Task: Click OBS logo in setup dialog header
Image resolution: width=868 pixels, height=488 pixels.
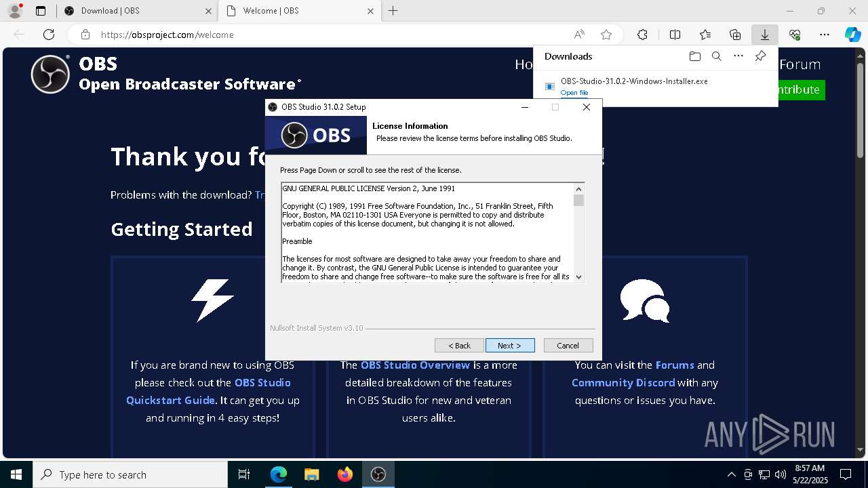Action: pos(316,135)
